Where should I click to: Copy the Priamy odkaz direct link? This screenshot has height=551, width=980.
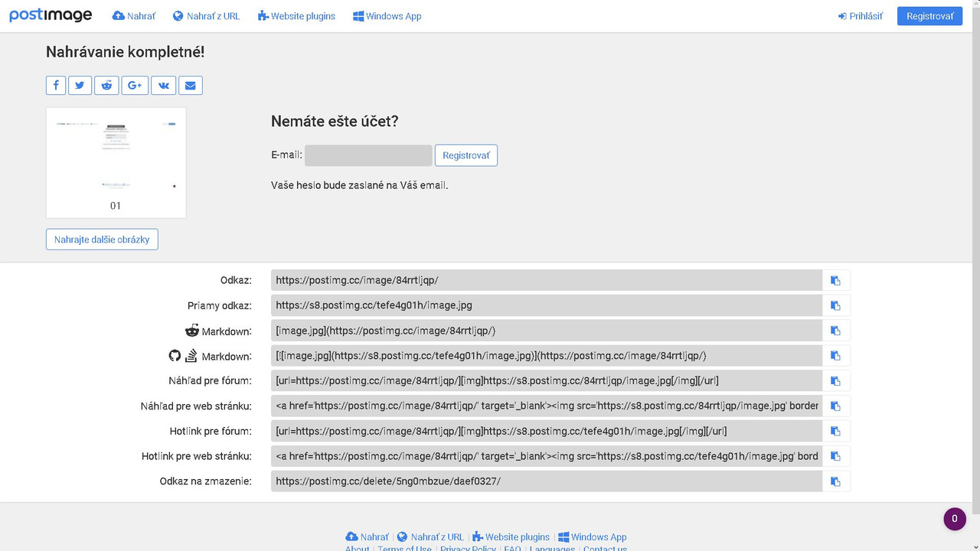pos(836,305)
